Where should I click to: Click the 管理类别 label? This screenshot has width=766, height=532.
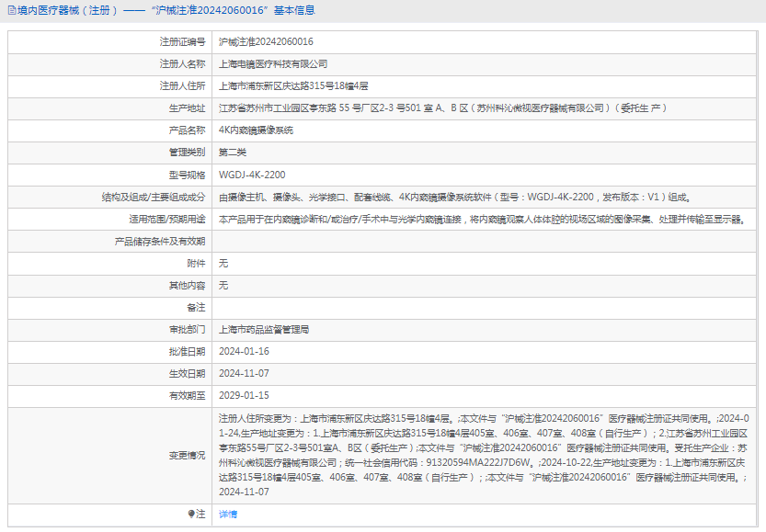[x=187, y=153]
